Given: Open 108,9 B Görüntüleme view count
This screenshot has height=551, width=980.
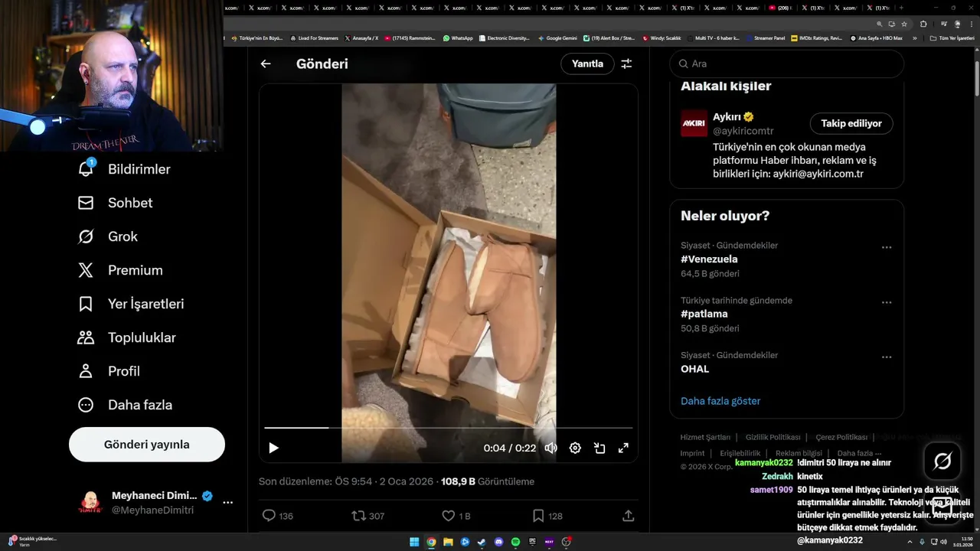Looking at the screenshot, I should (x=488, y=481).
